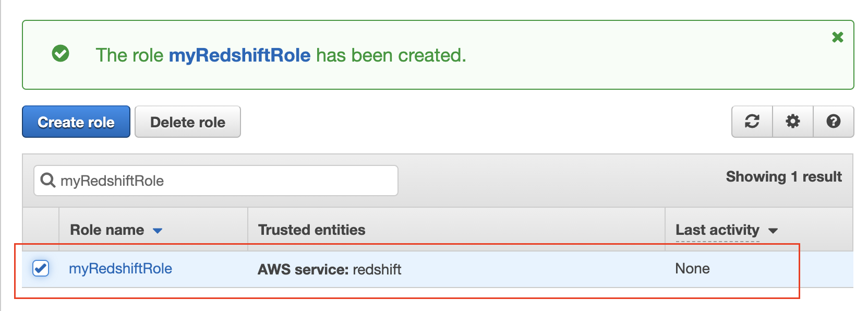Viewport: 868px width, 311px height.
Task: Open the settings gear icon
Action: click(792, 122)
